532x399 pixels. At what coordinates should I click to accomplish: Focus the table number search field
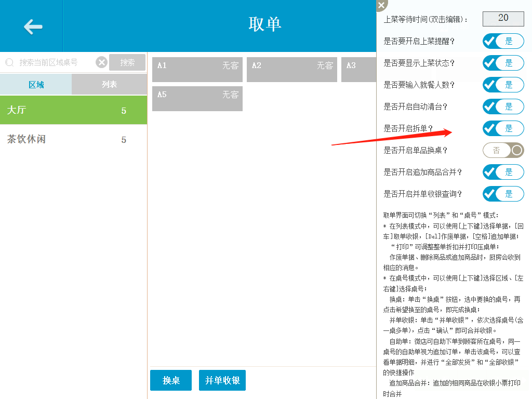pyautogui.click(x=54, y=62)
